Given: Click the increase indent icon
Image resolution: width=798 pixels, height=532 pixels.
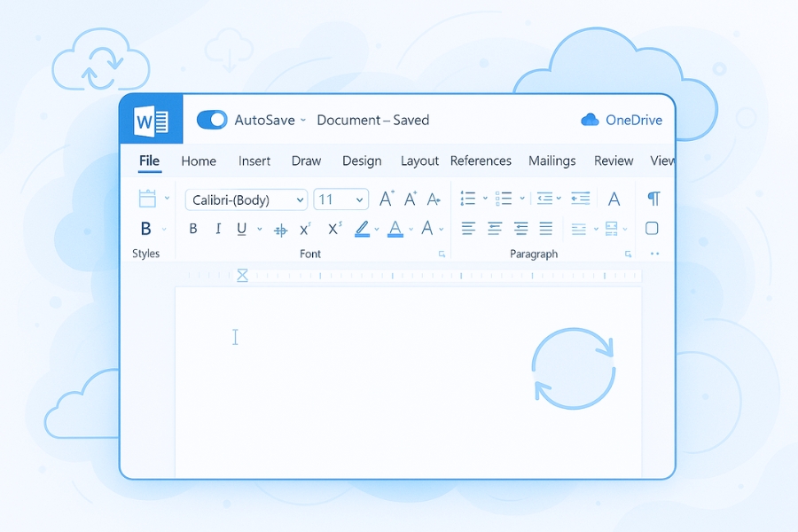Looking at the screenshot, I should [581, 198].
